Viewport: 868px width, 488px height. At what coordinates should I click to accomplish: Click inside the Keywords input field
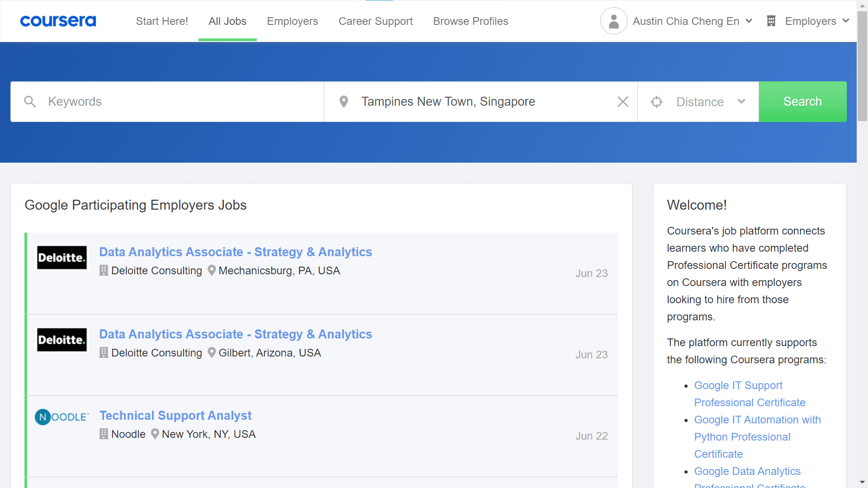point(136,101)
